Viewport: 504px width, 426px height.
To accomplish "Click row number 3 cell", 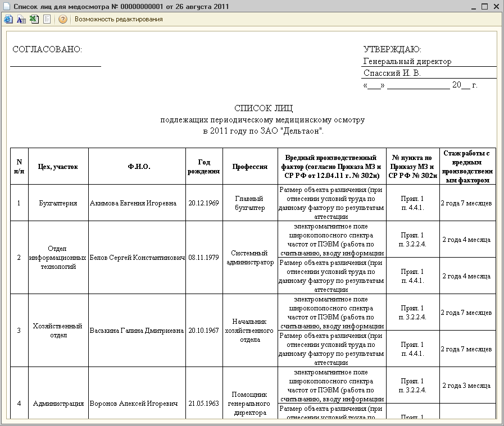I will tap(19, 331).
